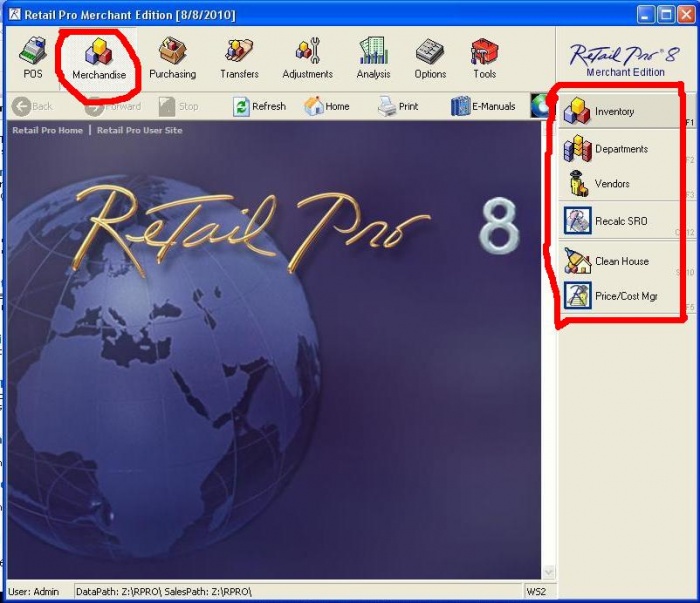Run Recalc SRO from side panel
Image resolution: width=700 pixels, height=603 pixels.
tap(620, 220)
